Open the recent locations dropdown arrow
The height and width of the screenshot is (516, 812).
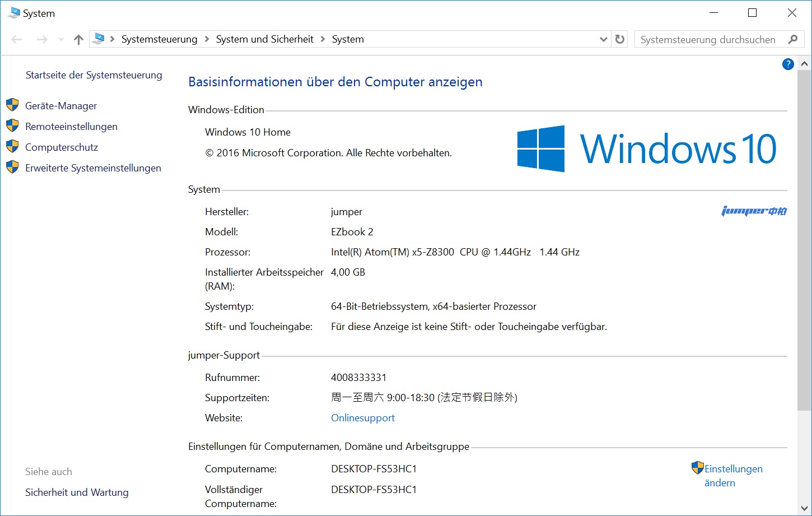[61, 39]
